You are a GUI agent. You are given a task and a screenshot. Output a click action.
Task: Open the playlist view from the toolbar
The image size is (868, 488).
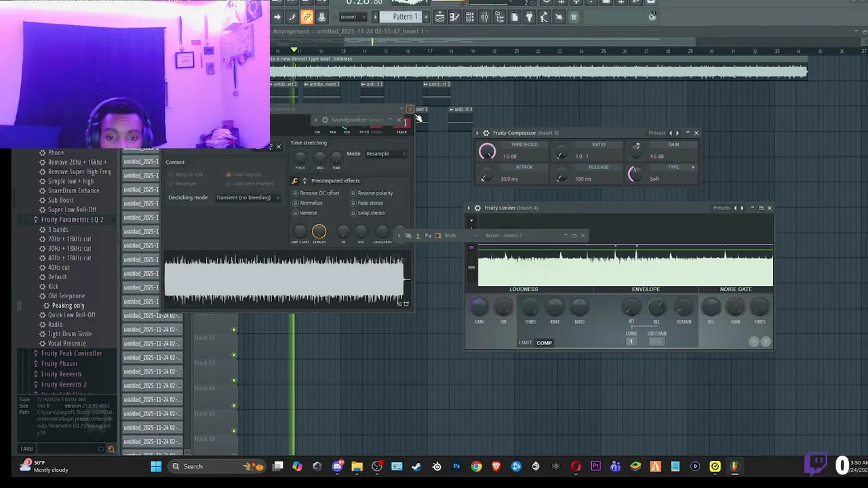click(x=439, y=17)
